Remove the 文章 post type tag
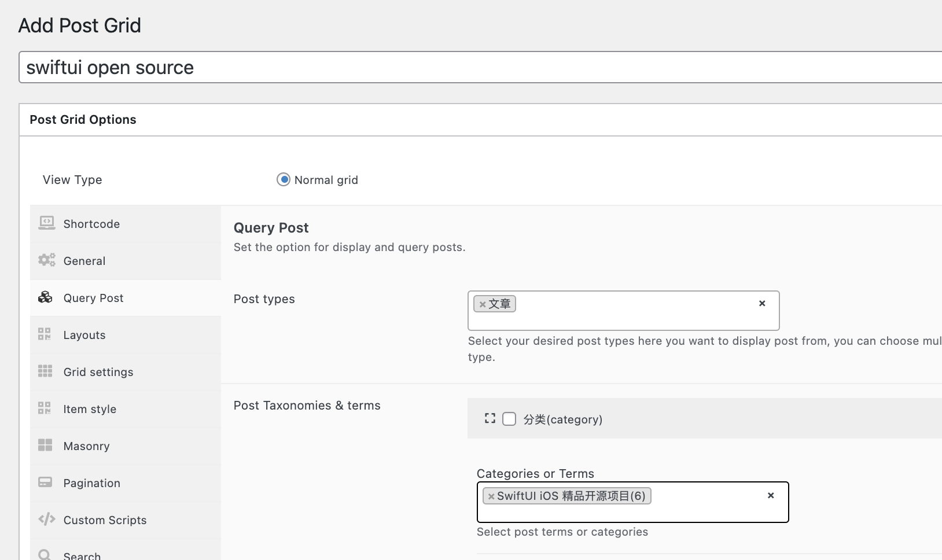This screenshot has height=560, width=942. coord(482,304)
